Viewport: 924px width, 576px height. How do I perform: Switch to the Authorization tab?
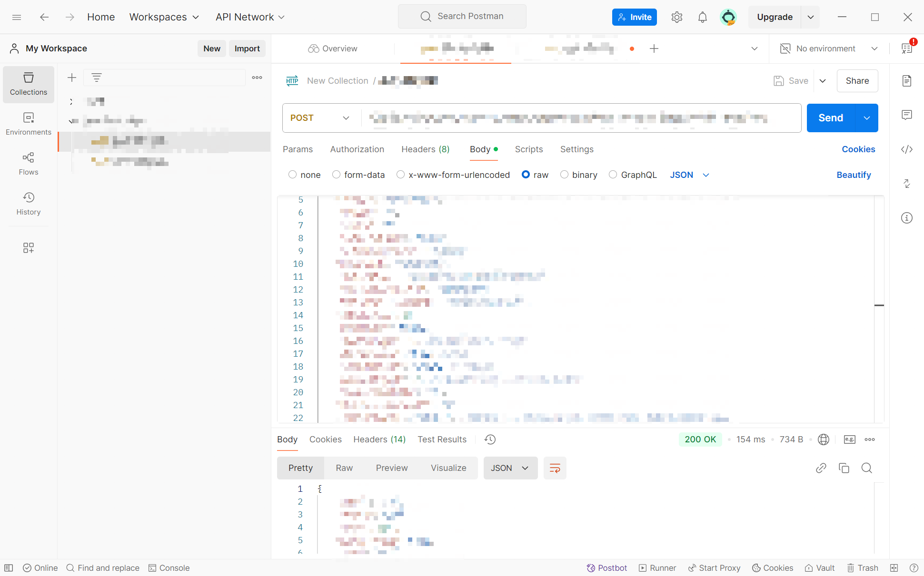357,149
